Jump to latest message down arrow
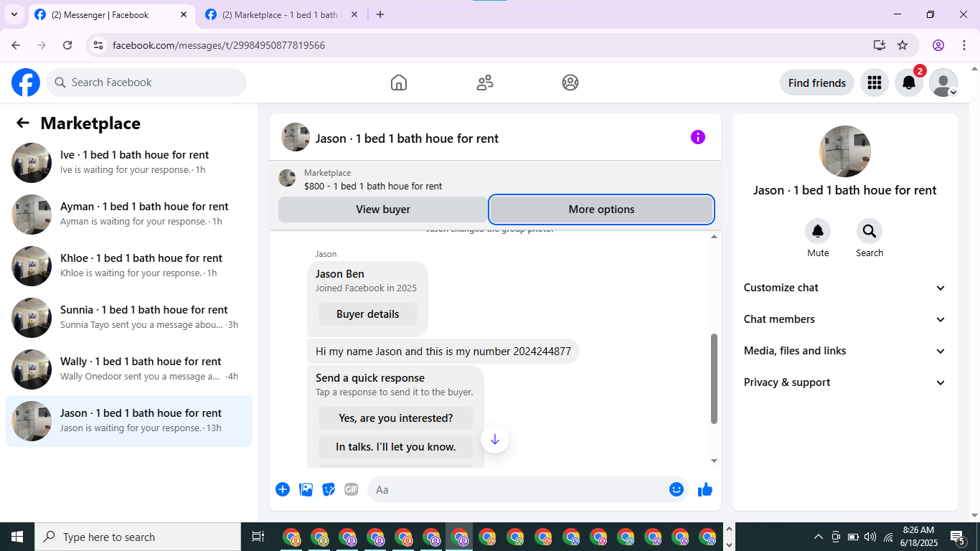Viewport: 980px width, 551px height. point(495,439)
